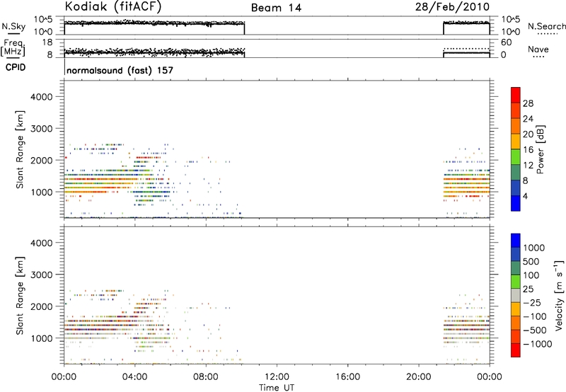Click the "CPID" label
The width and height of the screenshot is (566, 392).
(x=16, y=67)
